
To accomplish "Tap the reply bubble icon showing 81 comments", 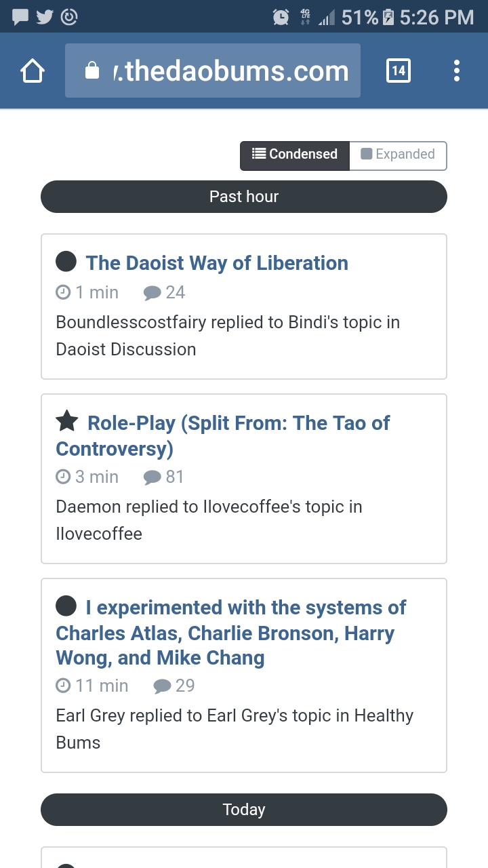I will [x=152, y=477].
